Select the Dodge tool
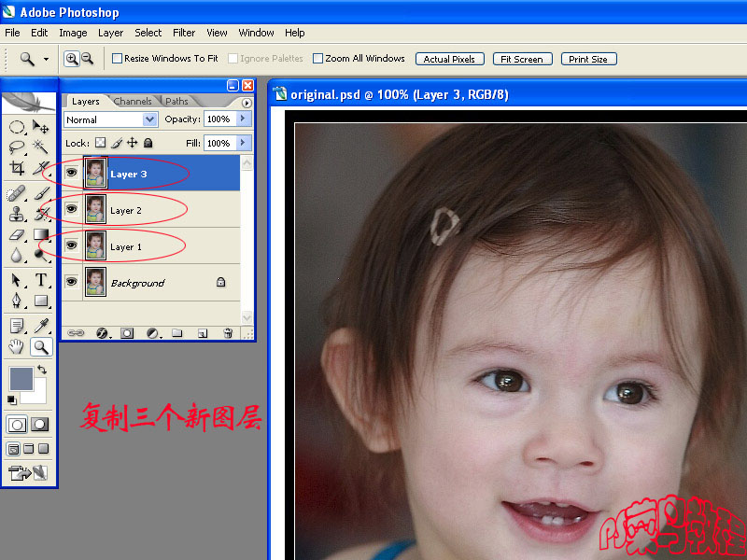The image size is (747, 560). (x=40, y=255)
